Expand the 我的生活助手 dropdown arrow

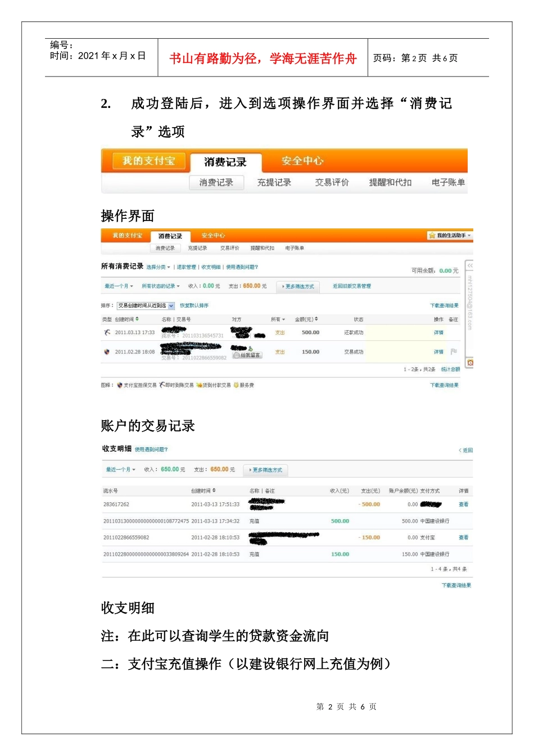pyautogui.click(x=469, y=235)
